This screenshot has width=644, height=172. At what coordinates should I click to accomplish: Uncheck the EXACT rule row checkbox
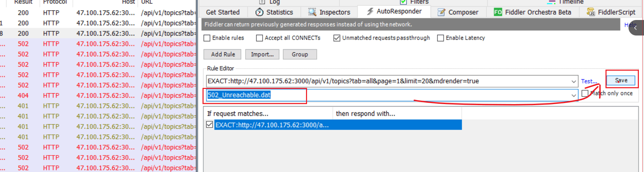[x=209, y=124]
